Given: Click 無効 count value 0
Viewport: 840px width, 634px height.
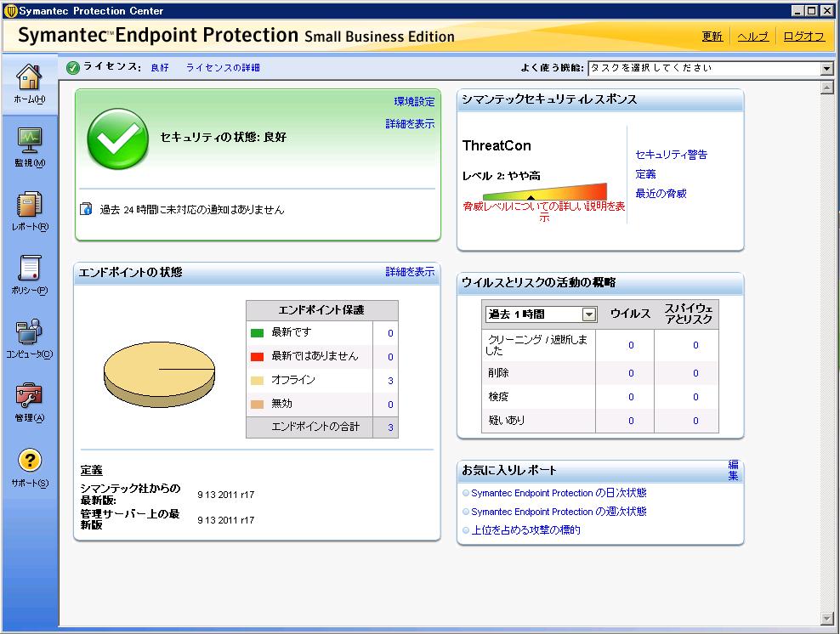Looking at the screenshot, I should 390,405.
